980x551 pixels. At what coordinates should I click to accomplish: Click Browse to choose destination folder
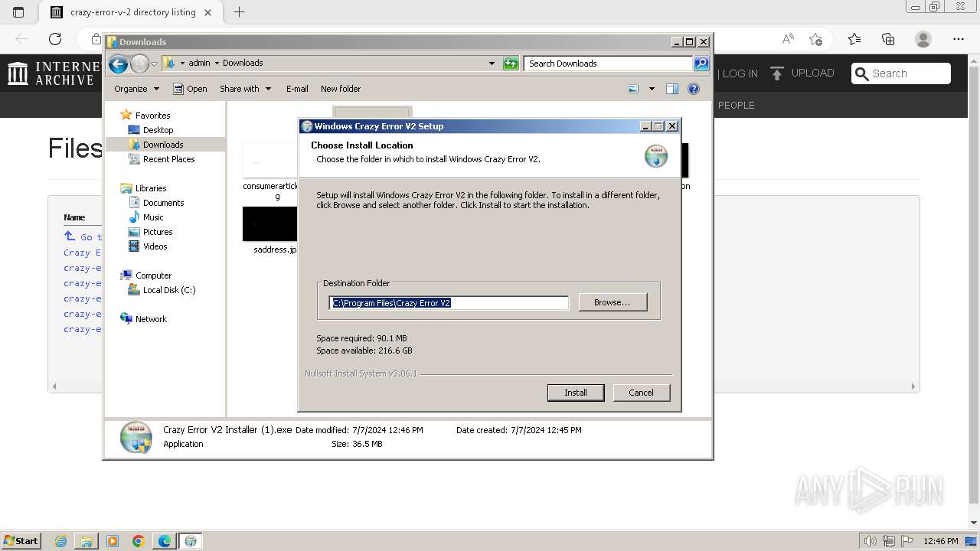[612, 302]
